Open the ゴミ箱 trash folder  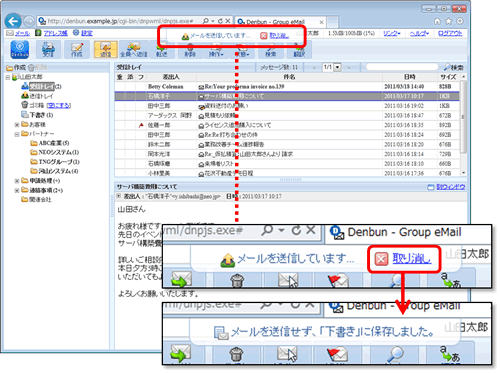point(33,105)
